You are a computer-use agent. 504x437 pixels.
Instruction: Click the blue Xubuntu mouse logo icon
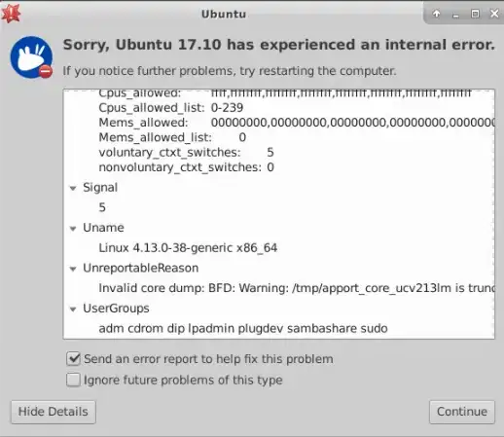[x=31, y=57]
